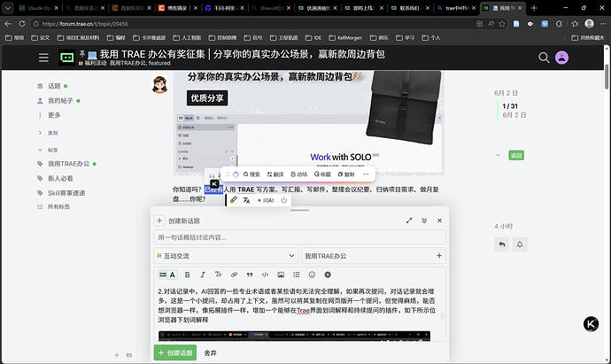Viewport: 611px width, 364px height.
Task: Click the reply arrow button
Action: click(502, 244)
